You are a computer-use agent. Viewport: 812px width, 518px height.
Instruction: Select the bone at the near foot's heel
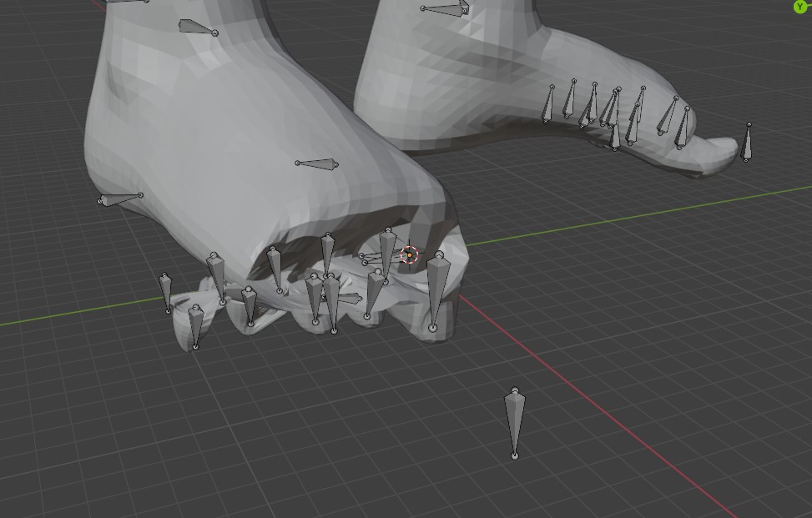(x=120, y=199)
